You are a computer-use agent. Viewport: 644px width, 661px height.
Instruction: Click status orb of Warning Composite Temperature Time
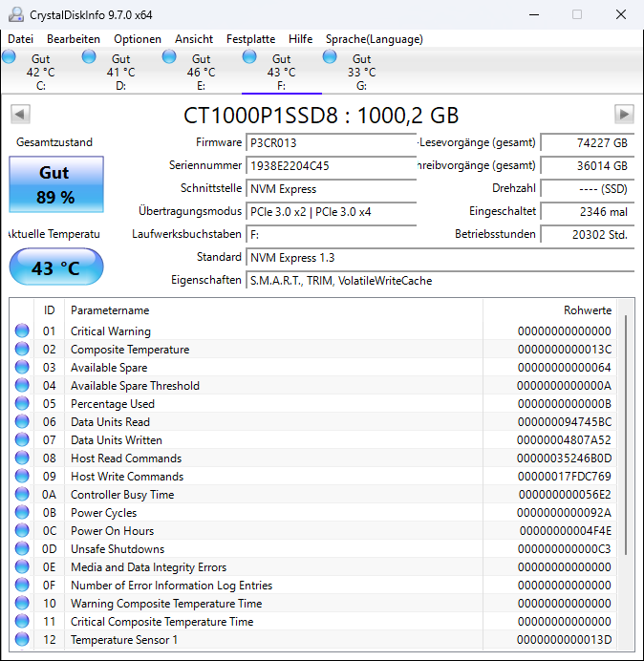tap(22, 603)
